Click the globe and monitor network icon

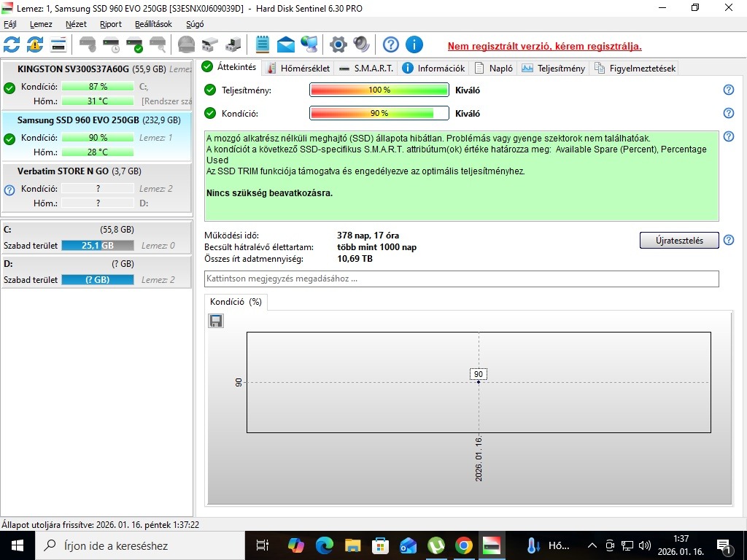point(309,44)
